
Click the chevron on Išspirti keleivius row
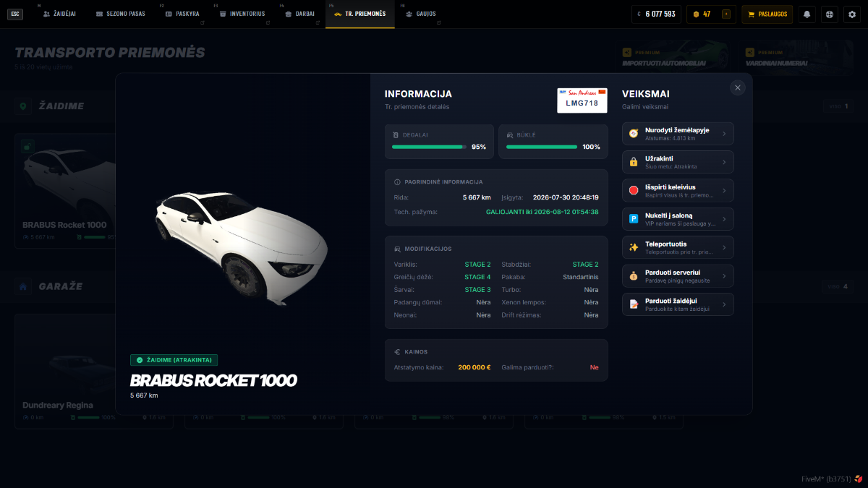tap(725, 190)
